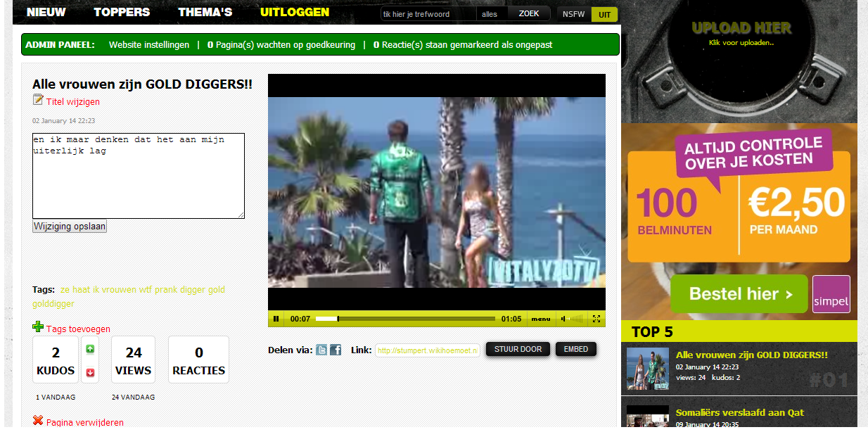Open the player 'menu' button
This screenshot has width=868, height=432.
pyautogui.click(x=541, y=319)
